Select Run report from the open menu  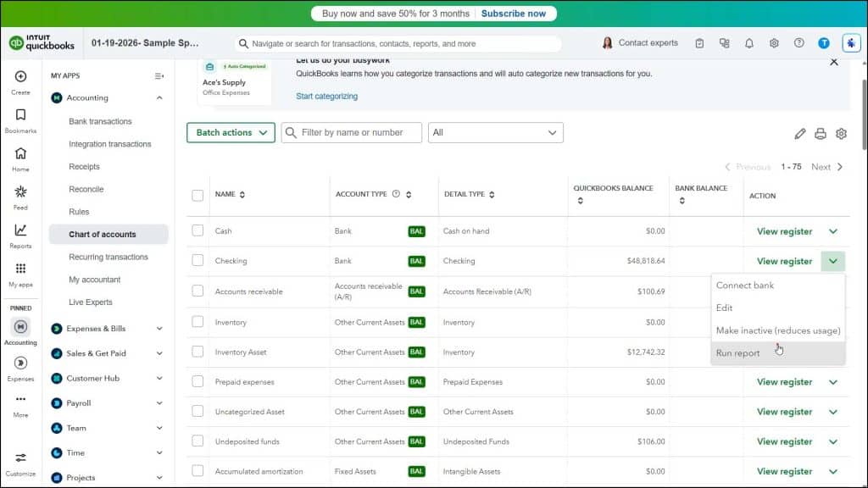(x=738, y=352)
